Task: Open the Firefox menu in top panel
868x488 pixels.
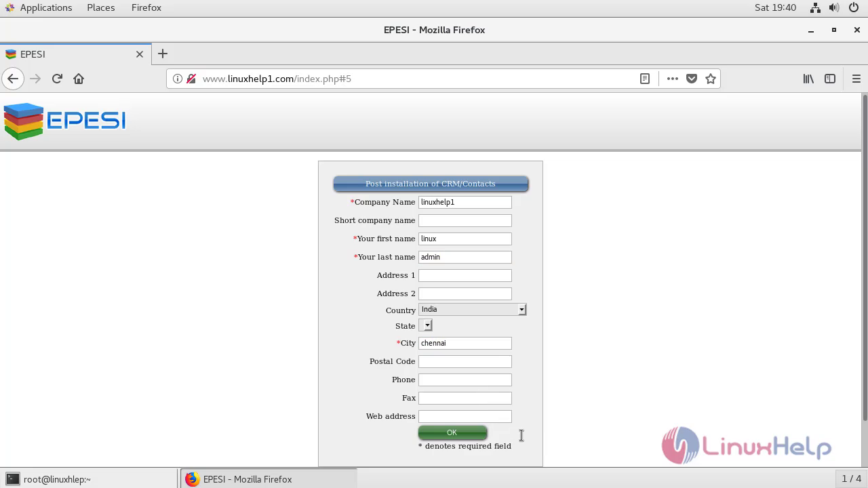Action: point(146,7)
